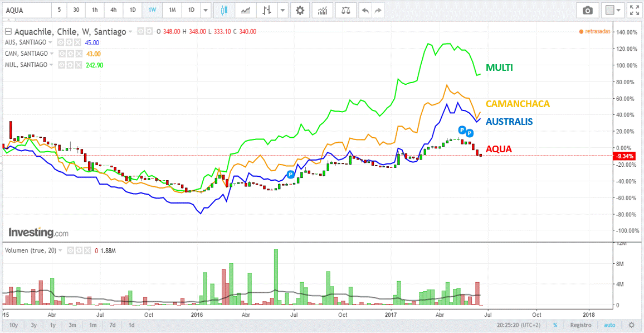Set the 3m date range
The height and width of the screenshot is (333, 644).
point(72,325)
